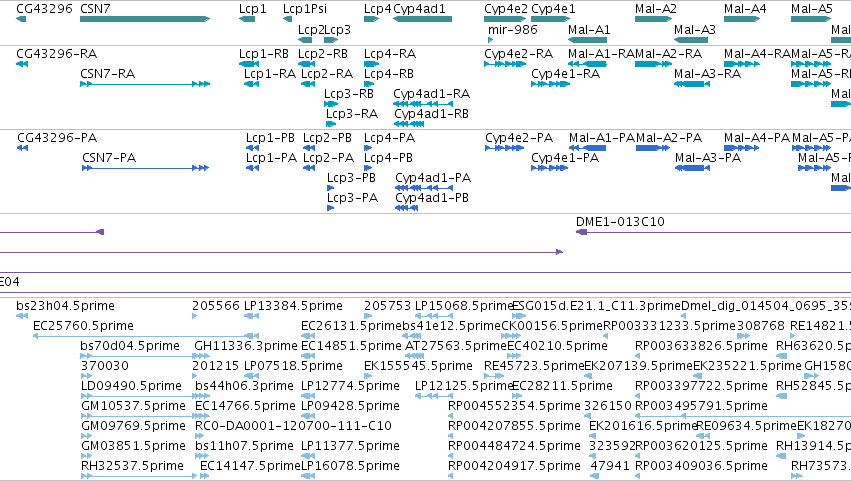Image resolution: width=851 pixels, height=481 pixels.
Task: Open the Lcp1-RB transcript label
Action: pos(264,54)
